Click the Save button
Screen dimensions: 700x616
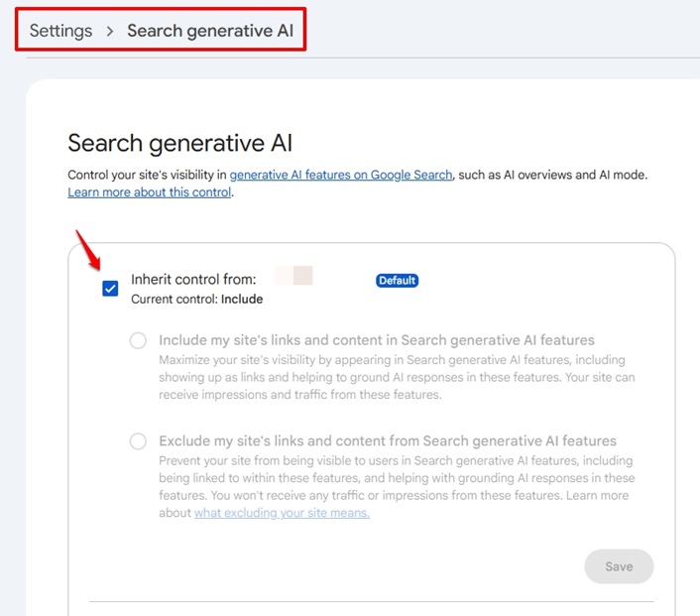click(x=619, y=566)
